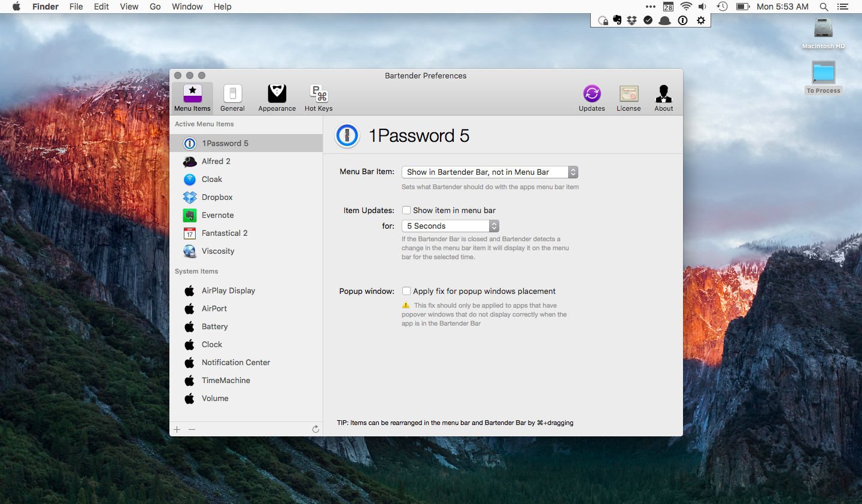Click the volume speaker menu bar icon
Viewport: 862px width, 504px height.
[x=702, y=7]
